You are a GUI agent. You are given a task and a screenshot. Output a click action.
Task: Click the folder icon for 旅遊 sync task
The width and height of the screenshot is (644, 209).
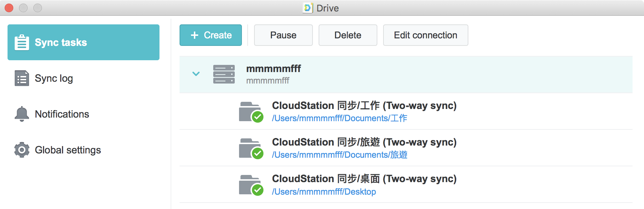[250, 148]
